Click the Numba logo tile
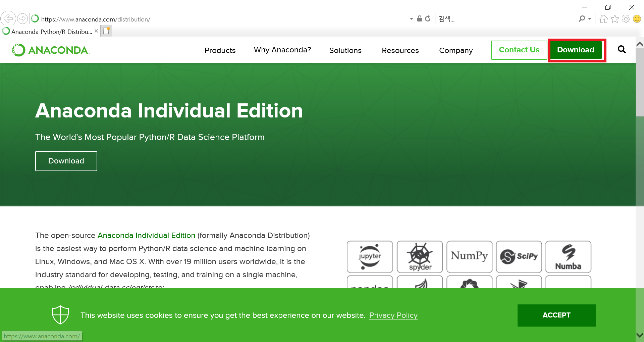 (x=568, y=257)
